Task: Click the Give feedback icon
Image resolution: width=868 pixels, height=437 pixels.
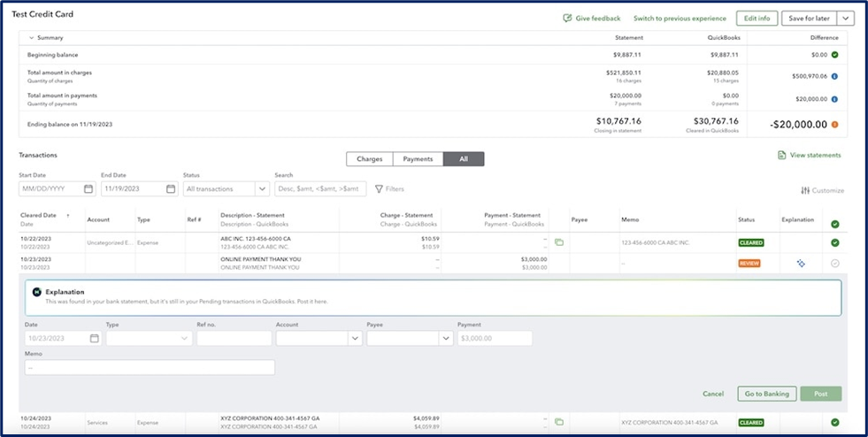Action: (x=567, y=19)
